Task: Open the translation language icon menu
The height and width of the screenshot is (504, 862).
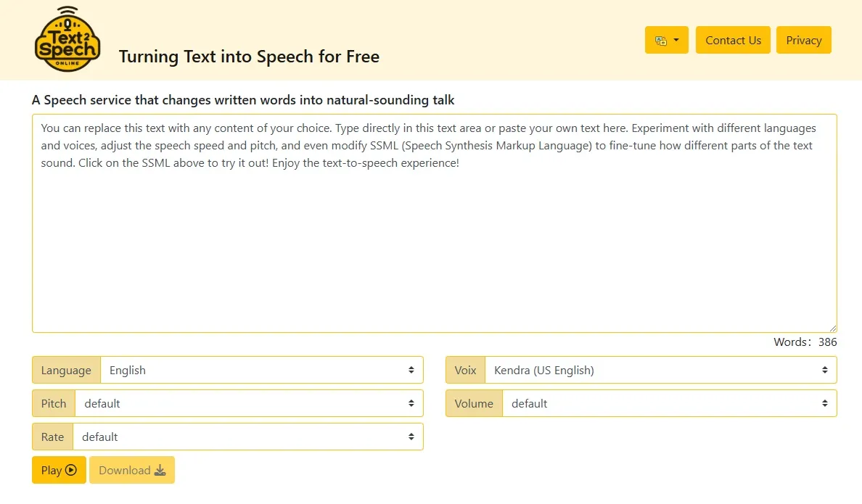Action: (666, 40)
